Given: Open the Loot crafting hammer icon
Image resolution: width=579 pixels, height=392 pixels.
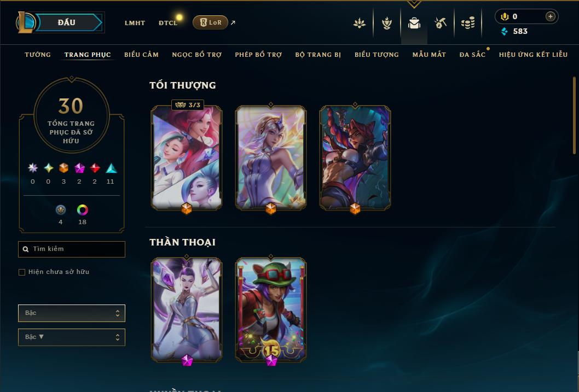Looking at the screenshot, I should click(x=441, y=23).
